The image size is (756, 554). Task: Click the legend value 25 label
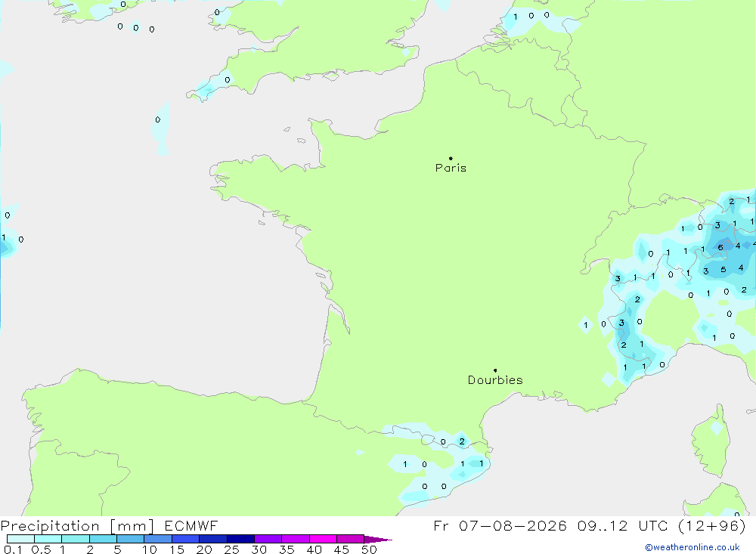[x=231, y=549]
